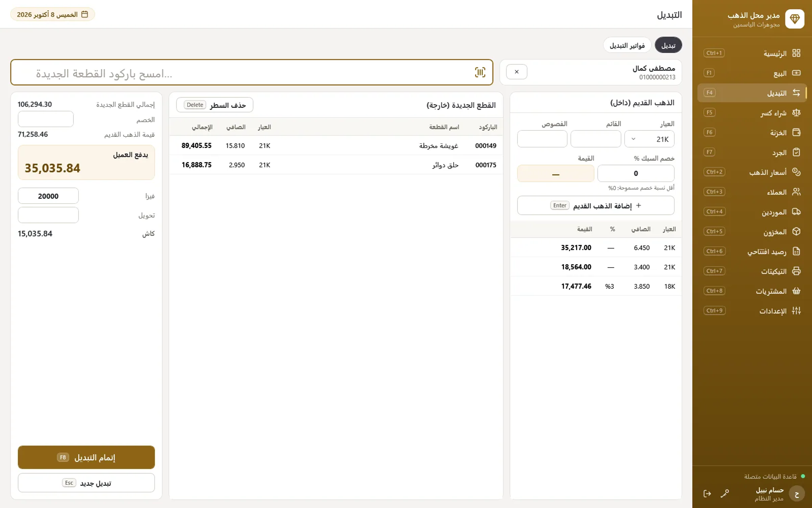
Task: Open البيع sales cash icon
Action: pos(796,73)
